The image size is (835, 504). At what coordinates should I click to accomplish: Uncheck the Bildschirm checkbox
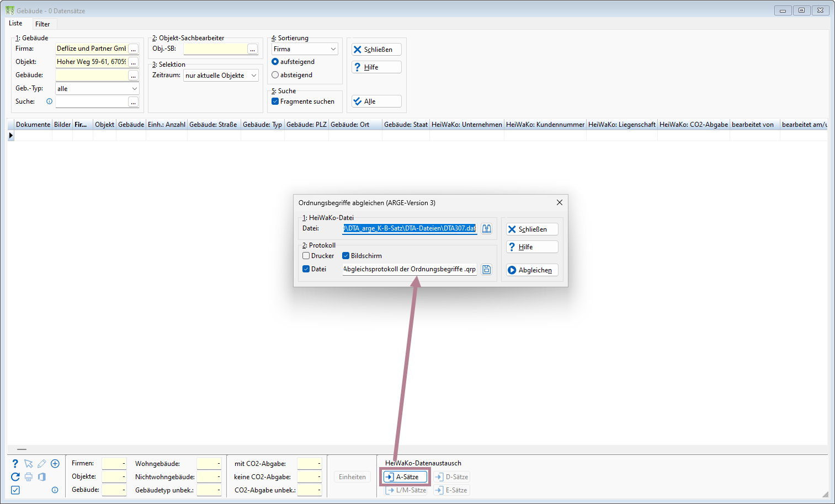coord(346,256)
